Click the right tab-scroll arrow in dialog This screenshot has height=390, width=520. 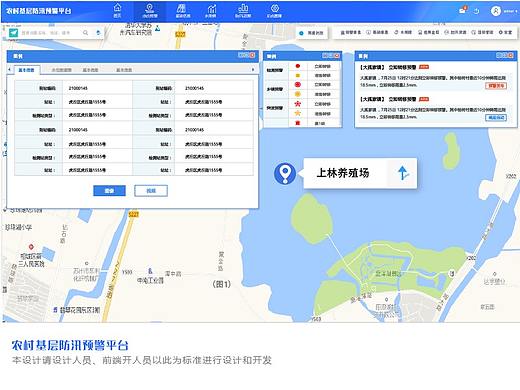(x=253, y=69)
